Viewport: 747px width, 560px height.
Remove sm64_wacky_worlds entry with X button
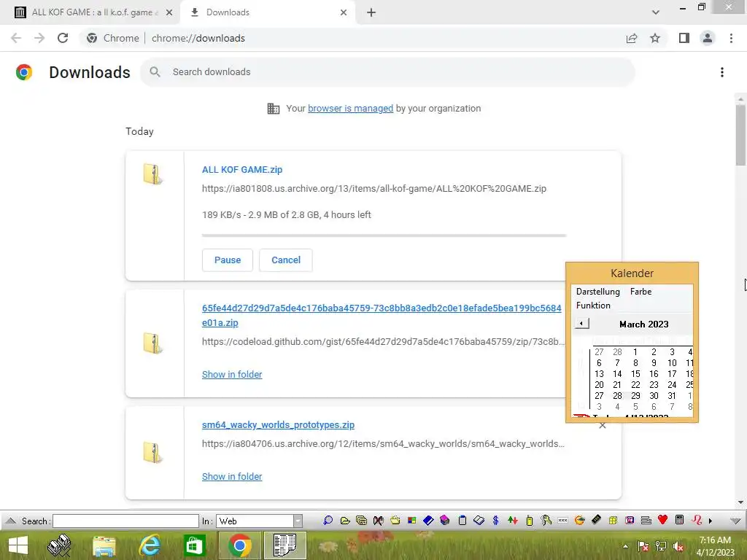click(x=602, y=426)
